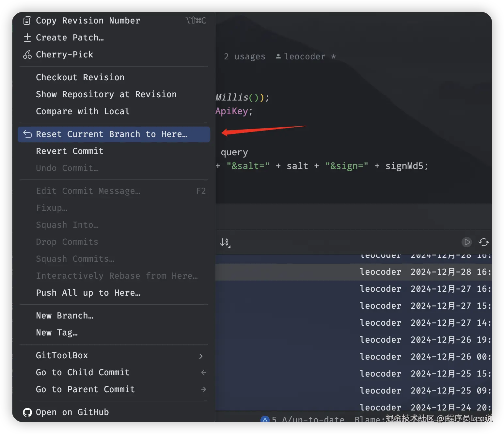Screen dimensions: 504x434
Task: Select the New Tag menu item
Action: pos(57,333)
